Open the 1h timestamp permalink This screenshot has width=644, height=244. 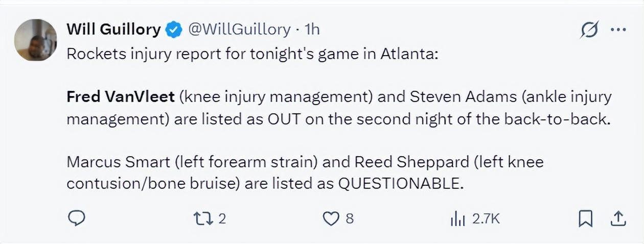pos(312,30)
